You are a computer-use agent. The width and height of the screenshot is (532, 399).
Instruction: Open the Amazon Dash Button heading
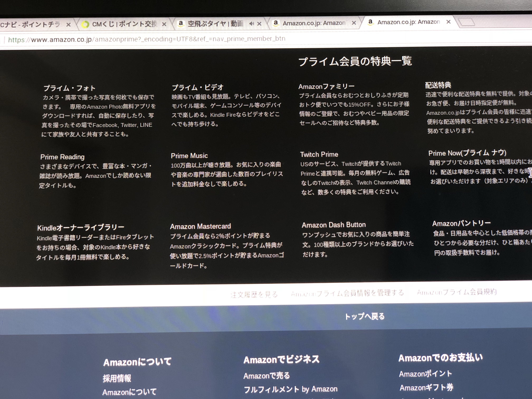334,225
